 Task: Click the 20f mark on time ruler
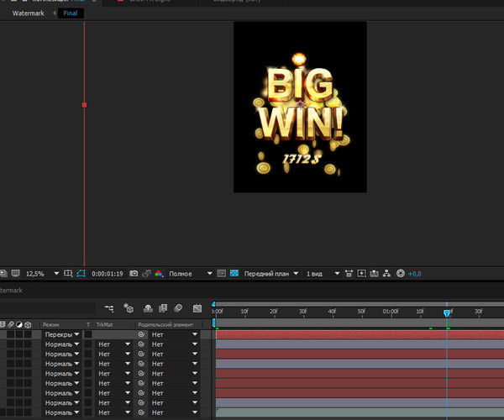pyautogui.click(x=274, y=311)
